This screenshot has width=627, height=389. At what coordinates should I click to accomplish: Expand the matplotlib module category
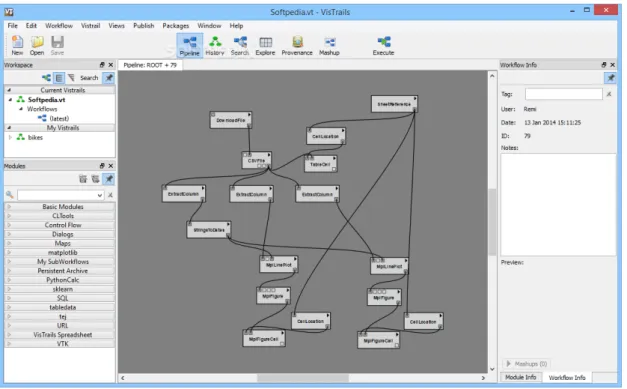(x=9, y=252)
